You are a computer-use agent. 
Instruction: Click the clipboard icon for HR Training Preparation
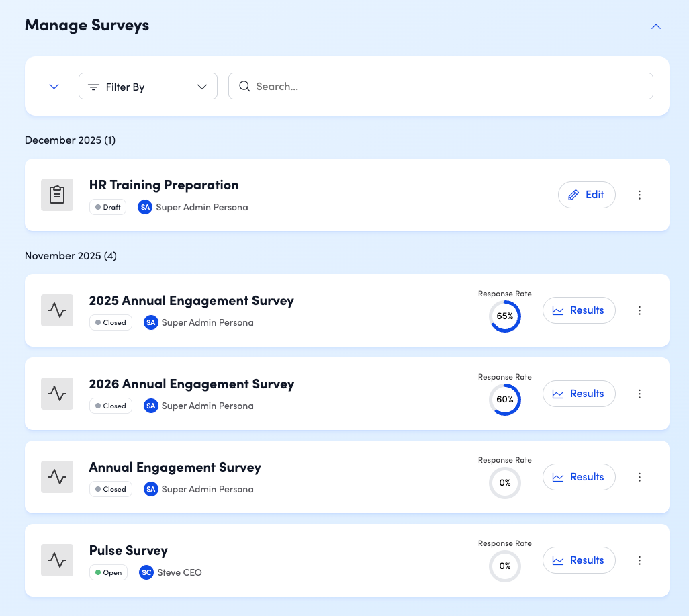click(57, 195)
